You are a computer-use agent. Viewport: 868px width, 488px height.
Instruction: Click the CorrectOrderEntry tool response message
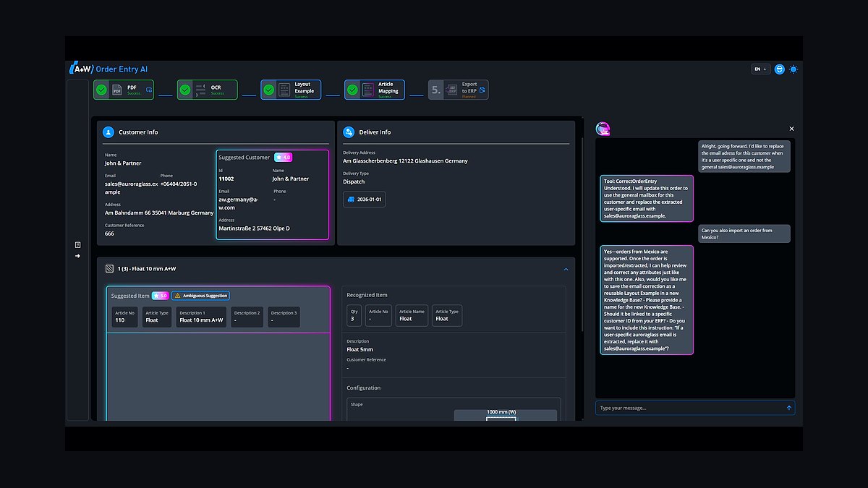click(647, 198)
